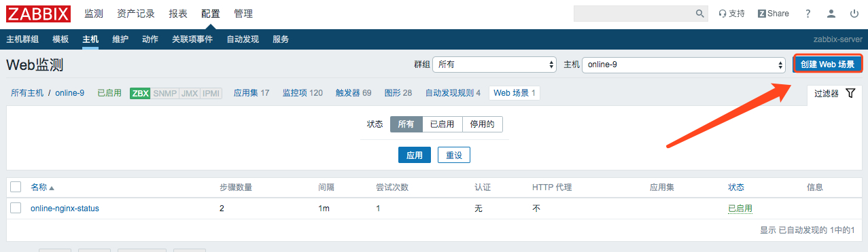Go to 服务 submenu
868x252 pixels.
[281, 39]
